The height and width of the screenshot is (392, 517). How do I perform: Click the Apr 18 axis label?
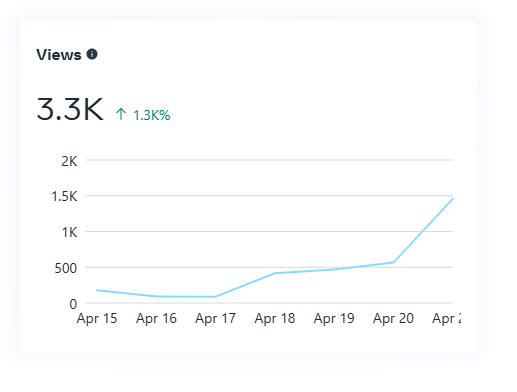point(275,318)
